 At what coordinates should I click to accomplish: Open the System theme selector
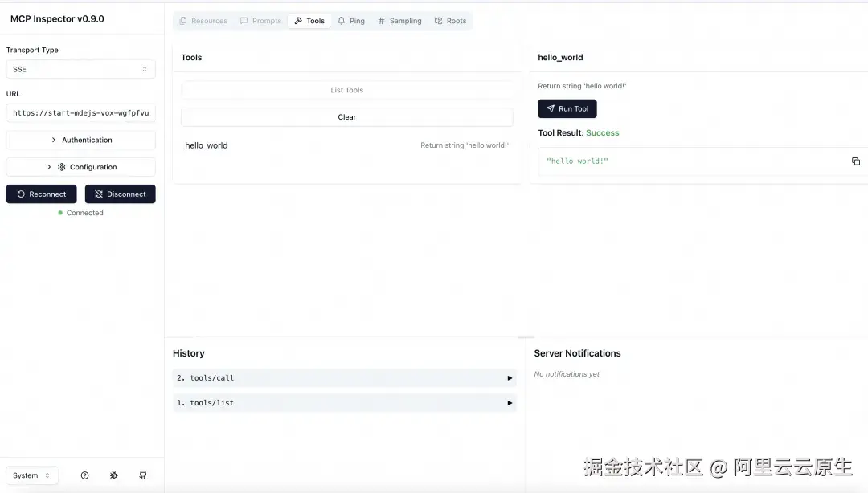(x=32, y=475)
